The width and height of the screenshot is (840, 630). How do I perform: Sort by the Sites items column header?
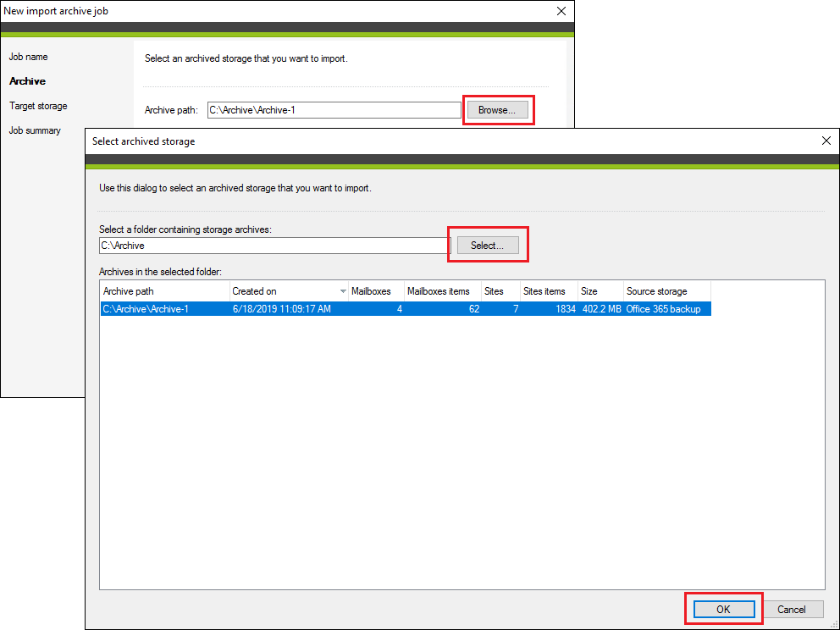(549, 291)
